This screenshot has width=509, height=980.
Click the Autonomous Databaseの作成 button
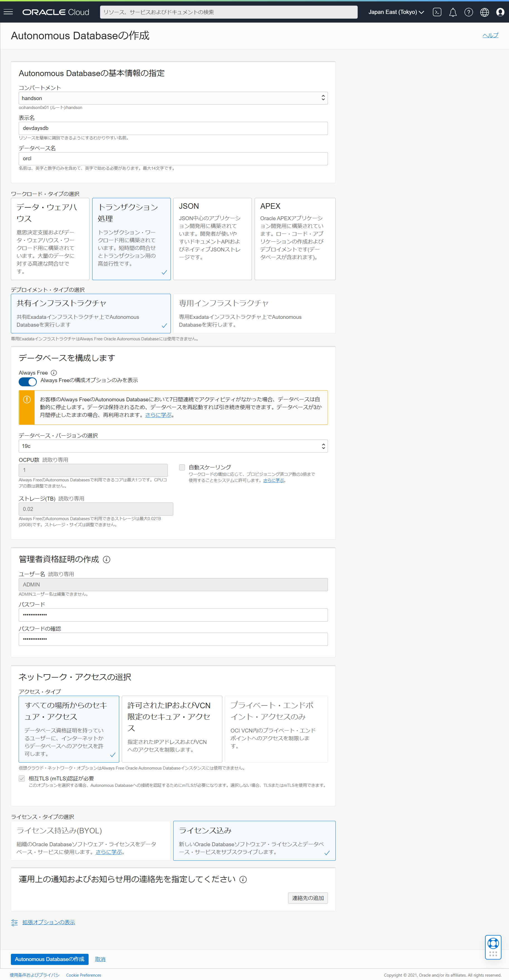pyautogui.click(x=49, y=959)
